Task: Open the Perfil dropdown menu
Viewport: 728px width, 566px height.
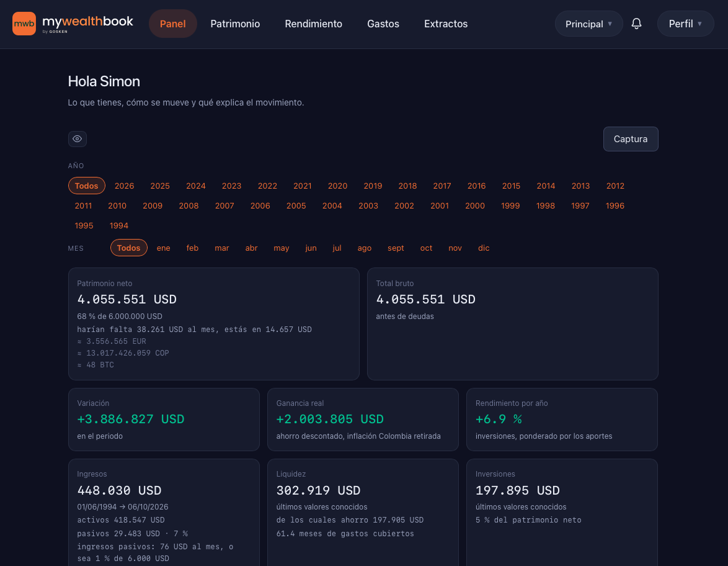Action: [685, 24]
